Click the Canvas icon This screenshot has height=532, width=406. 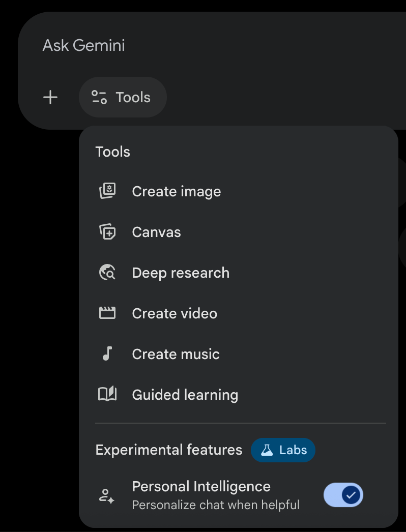(x=107, y=232)
